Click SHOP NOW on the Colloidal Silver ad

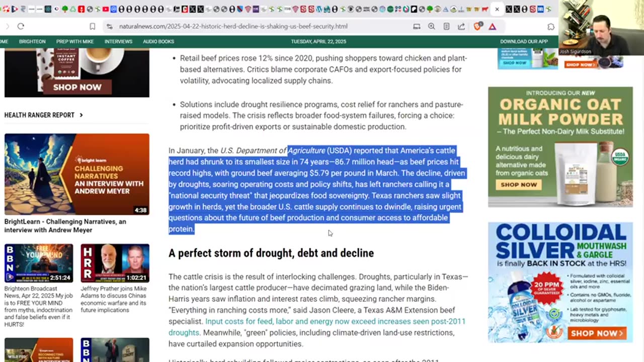coord(597,333)
